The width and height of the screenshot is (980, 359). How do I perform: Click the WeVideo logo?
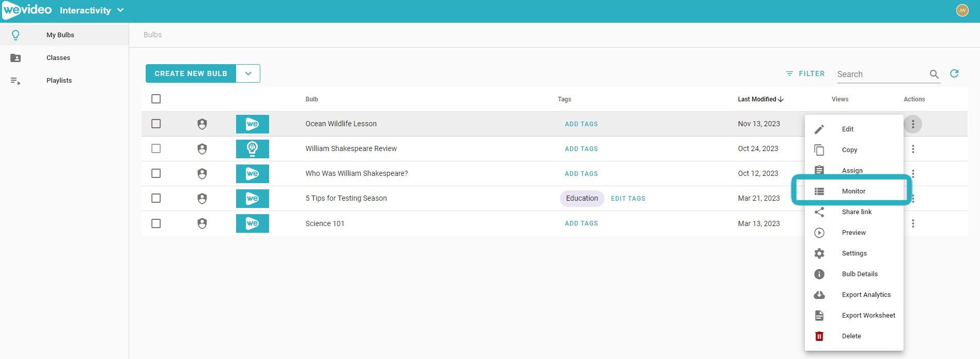27,10
